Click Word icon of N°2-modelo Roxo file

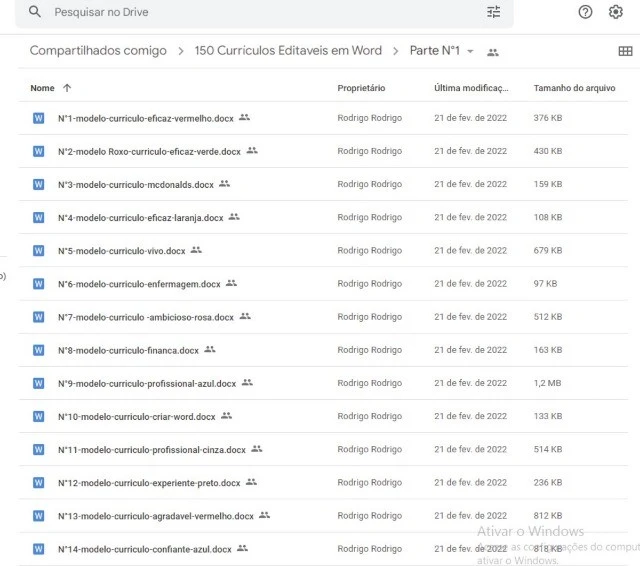(x=38, y=151)
